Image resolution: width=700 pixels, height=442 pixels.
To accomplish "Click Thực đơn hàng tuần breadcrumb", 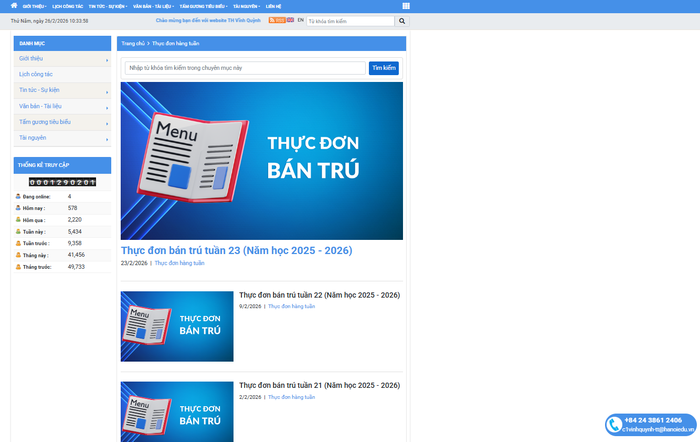I will tap(175, 43).
